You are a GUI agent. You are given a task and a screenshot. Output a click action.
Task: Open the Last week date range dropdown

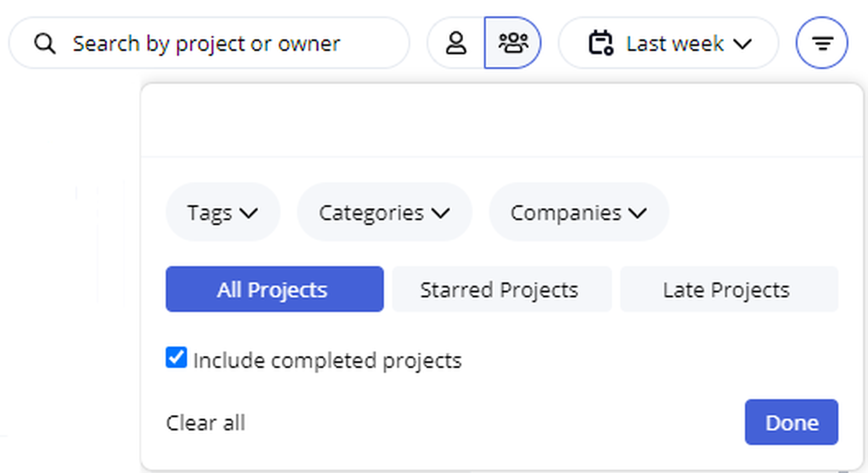675,43
